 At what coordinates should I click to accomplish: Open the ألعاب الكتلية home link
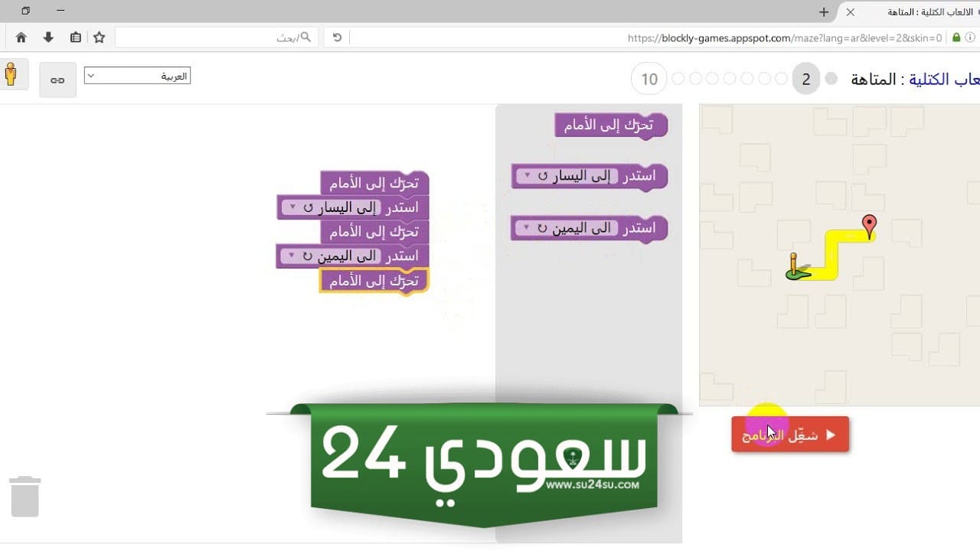(945, 80)
